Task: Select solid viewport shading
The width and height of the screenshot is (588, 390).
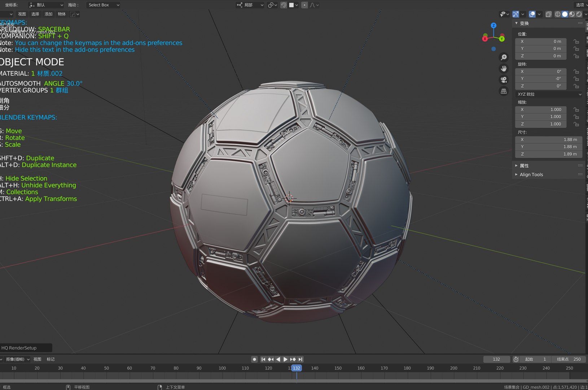Action: (x=565, y=14)
